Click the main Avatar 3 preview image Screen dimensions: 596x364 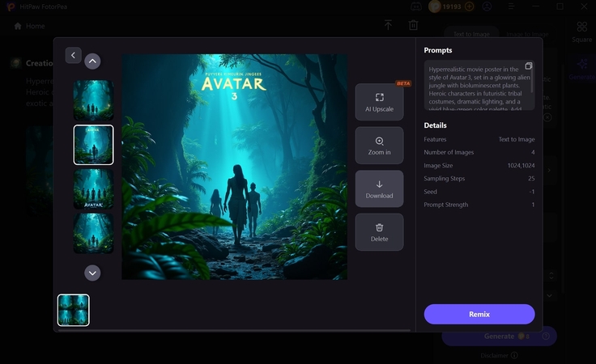point(234,167)
